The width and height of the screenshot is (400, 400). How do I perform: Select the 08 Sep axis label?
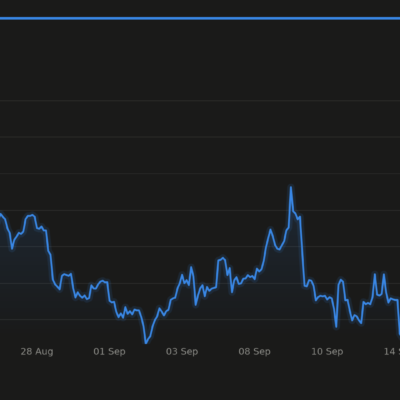pyautogui.click(x=254, y=351)
